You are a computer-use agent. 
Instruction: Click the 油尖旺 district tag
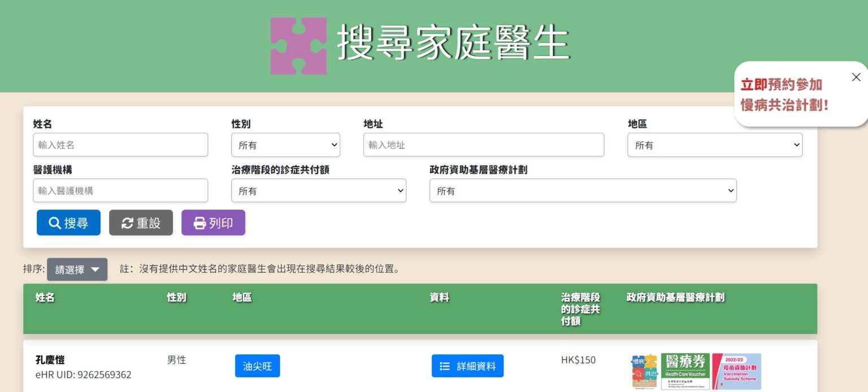257,366
